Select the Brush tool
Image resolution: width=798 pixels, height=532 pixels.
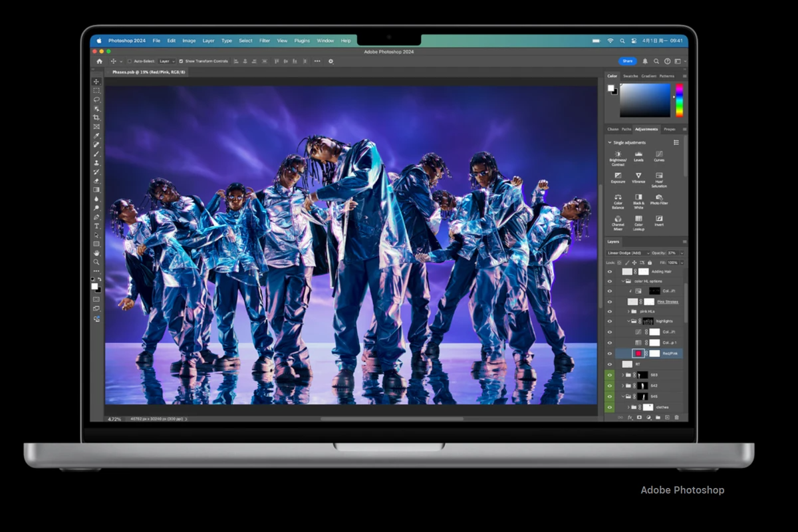click(x=96, y=154)
